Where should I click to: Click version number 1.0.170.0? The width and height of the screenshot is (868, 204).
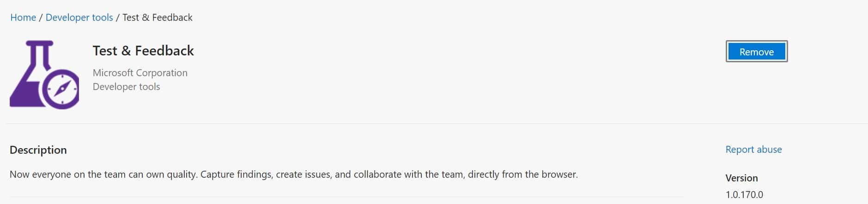pos(744,194)
